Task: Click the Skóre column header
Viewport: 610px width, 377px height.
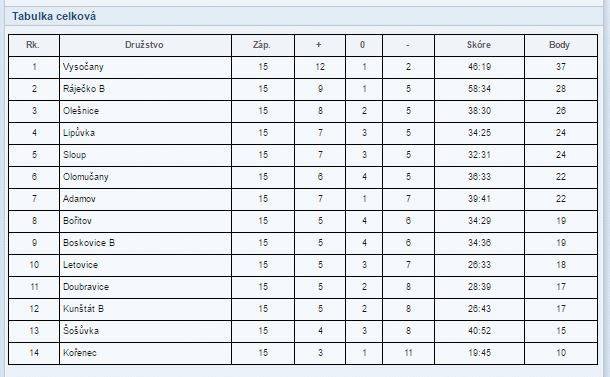Action: 479,45
